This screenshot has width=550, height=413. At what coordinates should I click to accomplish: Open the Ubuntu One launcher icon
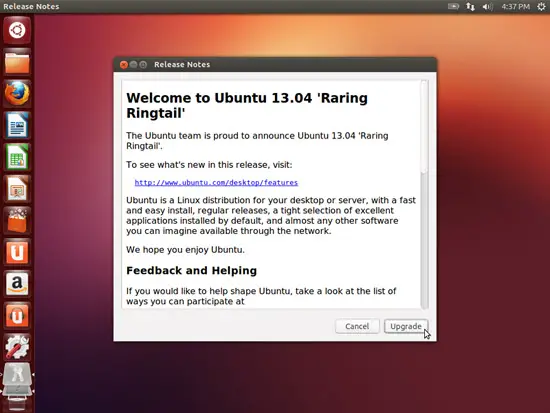[x=17, y=252]
